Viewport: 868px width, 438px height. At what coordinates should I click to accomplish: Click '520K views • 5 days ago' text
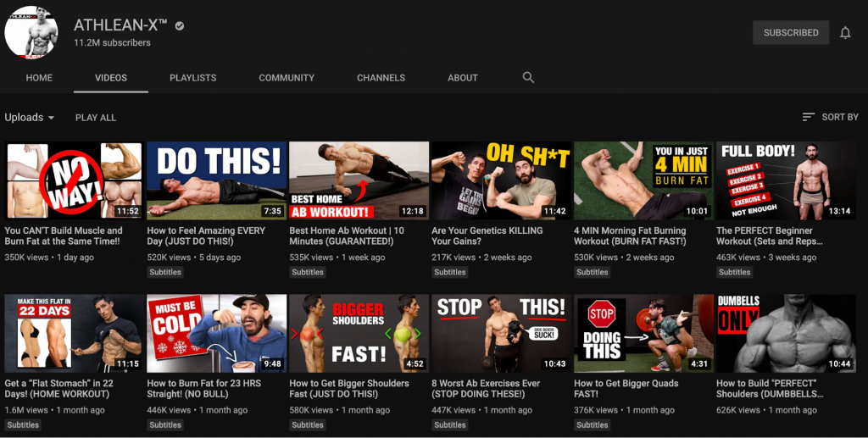194,258
